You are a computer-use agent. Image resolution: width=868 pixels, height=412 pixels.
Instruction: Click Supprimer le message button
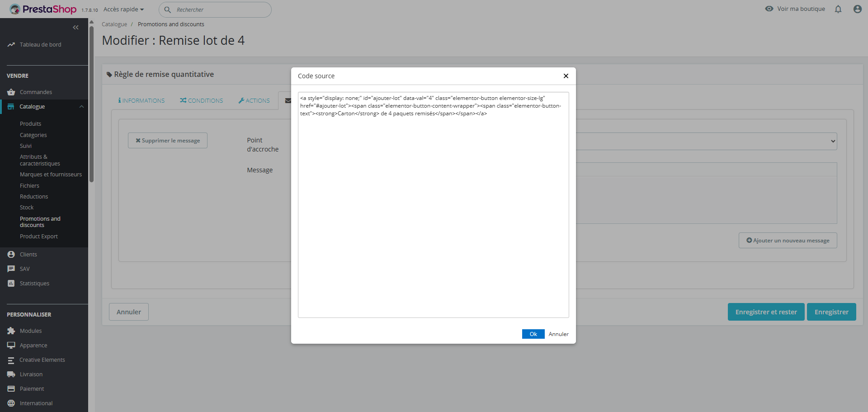point(168,141)
